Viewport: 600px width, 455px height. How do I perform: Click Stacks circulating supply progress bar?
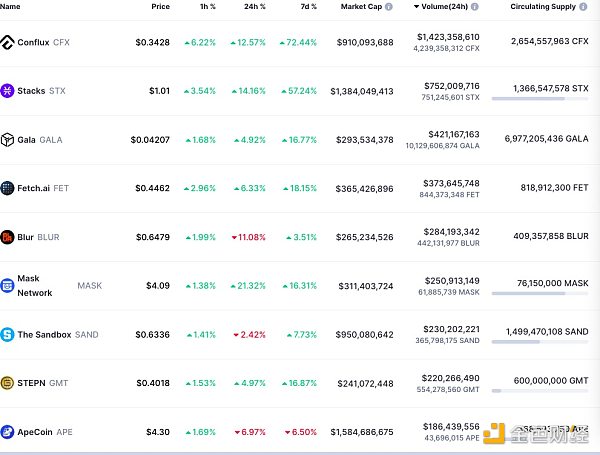(538, 99)
